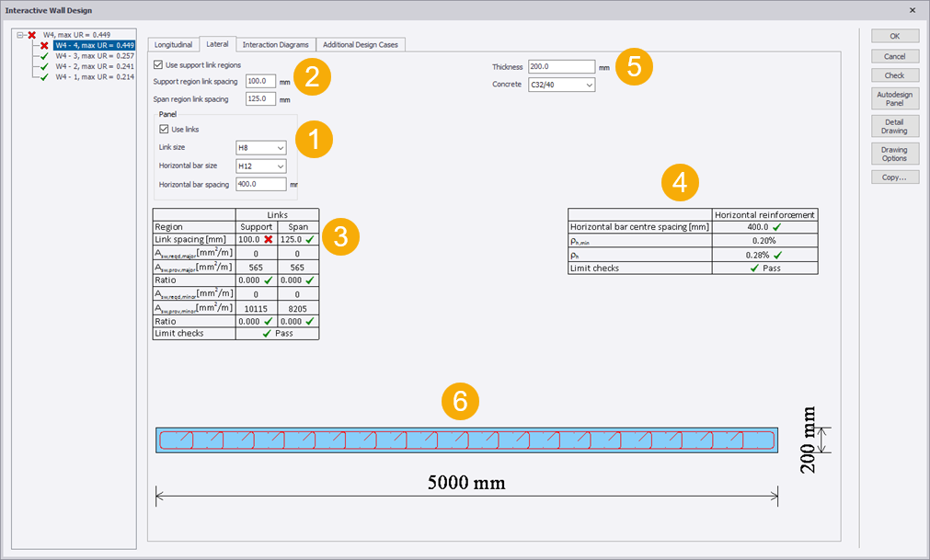Select W4 - 2 in the tree
The height and width of the screenshot is (560, 930).
[94, 66]
